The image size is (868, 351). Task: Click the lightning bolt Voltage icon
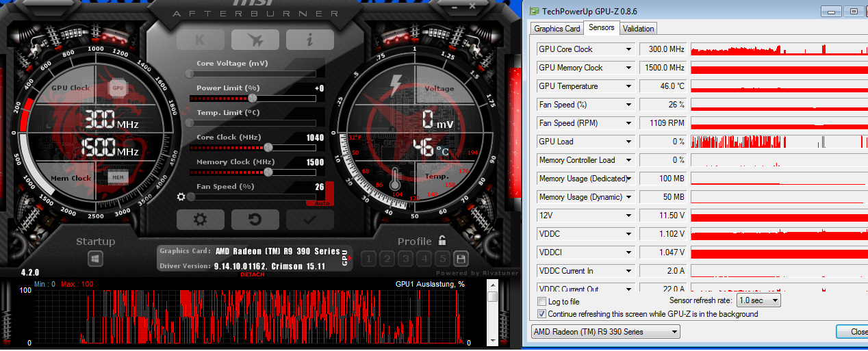396,86
